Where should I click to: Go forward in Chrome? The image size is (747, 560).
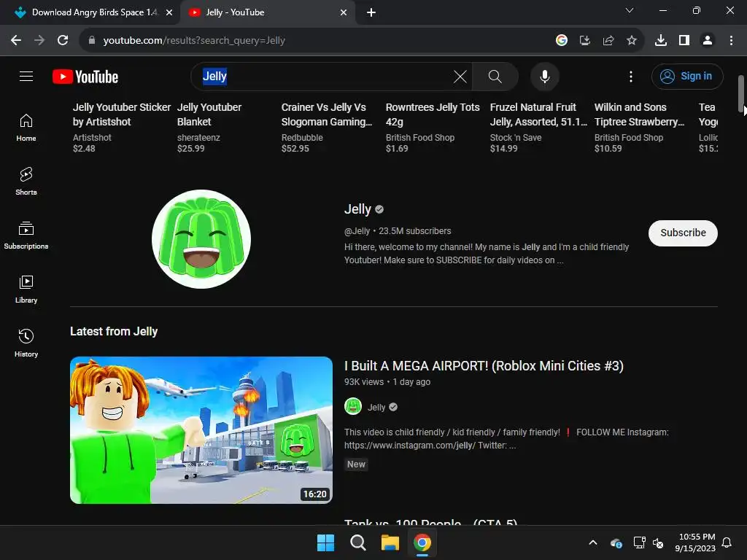point(39,41)
